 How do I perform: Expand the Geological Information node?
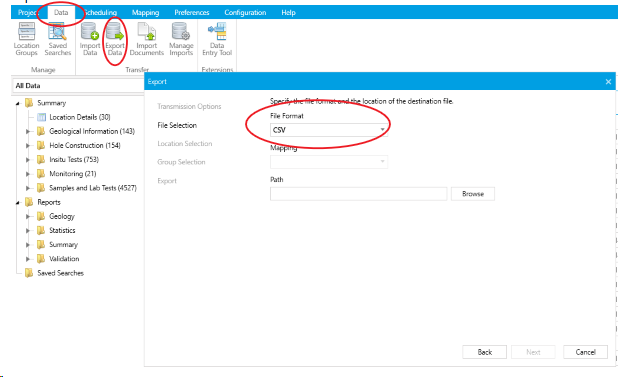(28, 131)
